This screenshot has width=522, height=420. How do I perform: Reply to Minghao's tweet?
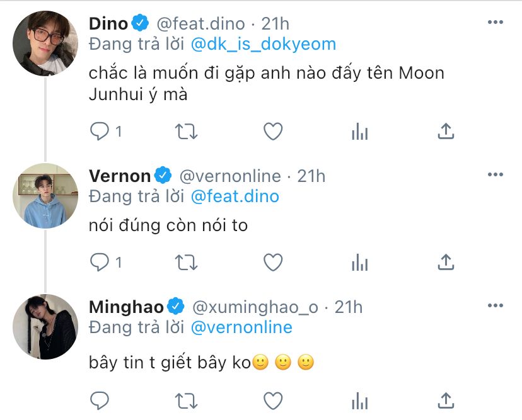pos(101,399)
